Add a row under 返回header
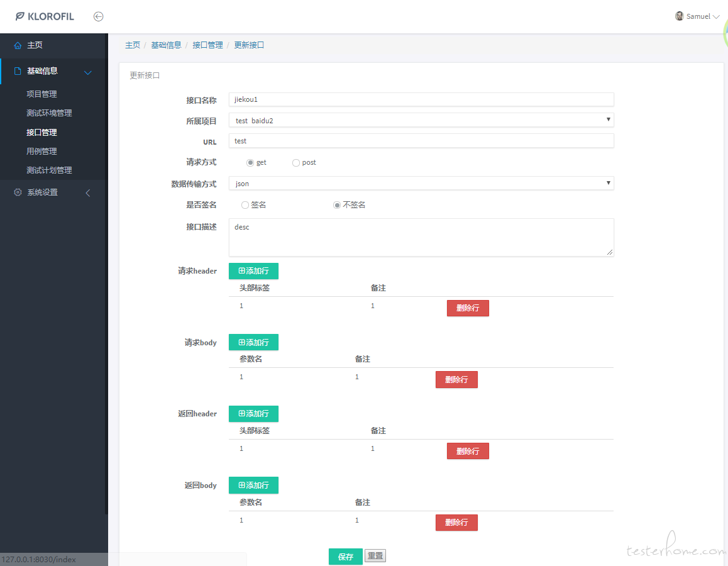The height and width of the screenshot is (566, 728). [253, 414]
